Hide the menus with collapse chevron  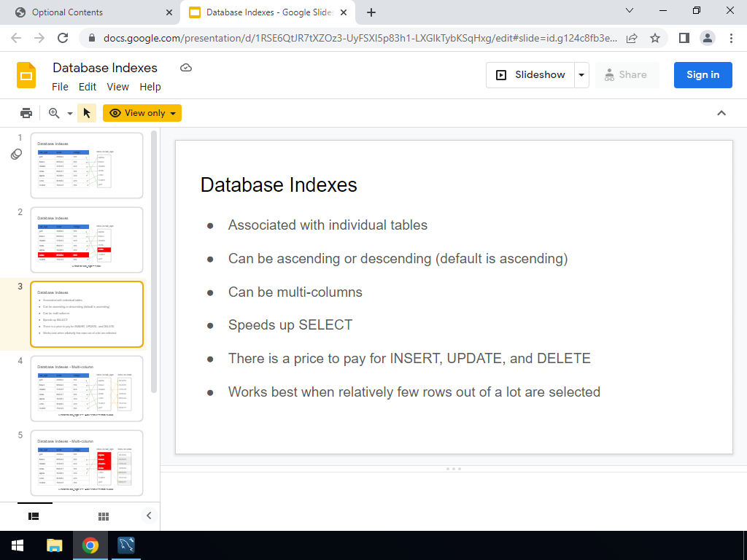(x=721, y=113)
